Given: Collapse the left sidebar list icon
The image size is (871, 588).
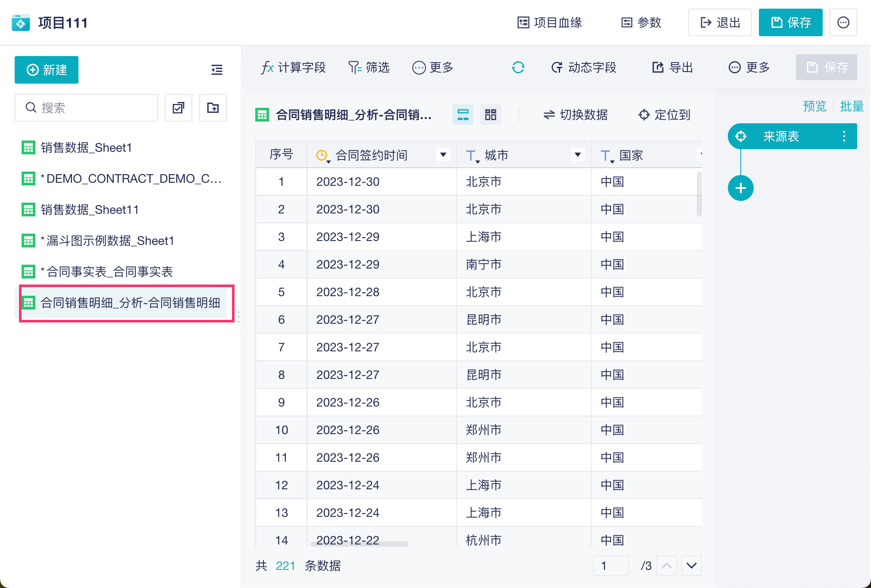Looking at the screenshot, I should click(216, 70).
